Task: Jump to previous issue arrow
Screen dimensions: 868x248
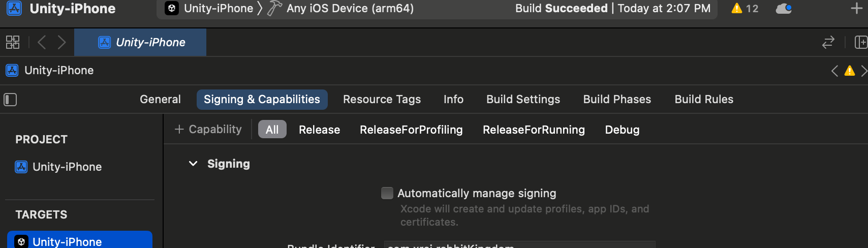Action: tap(834, 71)
